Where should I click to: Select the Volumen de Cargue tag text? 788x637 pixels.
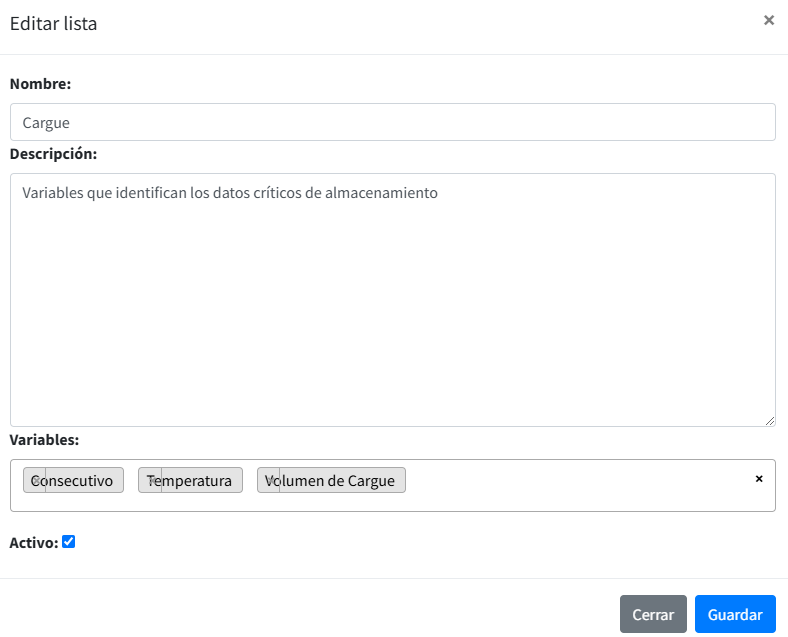338,481
